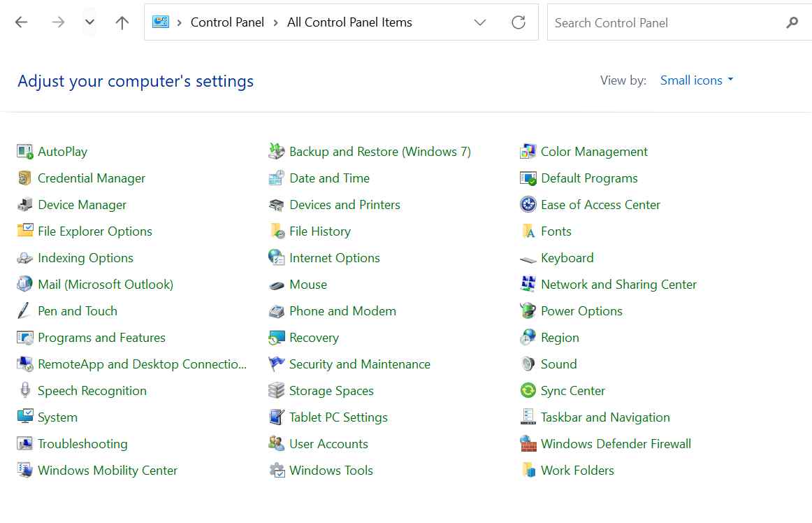This screenshot has width=812, height=523.
Task: Click the Sound speaker icon
Action: pyautogui.click(x=528, y=364)
